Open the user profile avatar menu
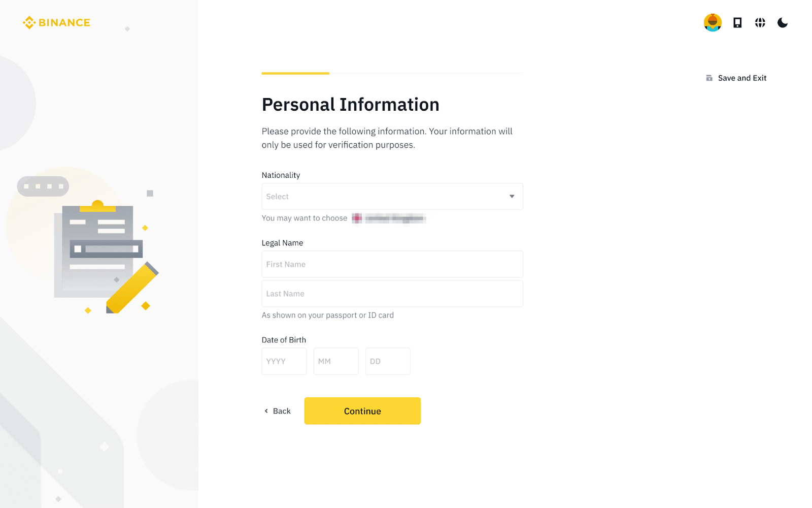Image resolution: width=812 pixels, height=508 pixels. coord(713,23)
